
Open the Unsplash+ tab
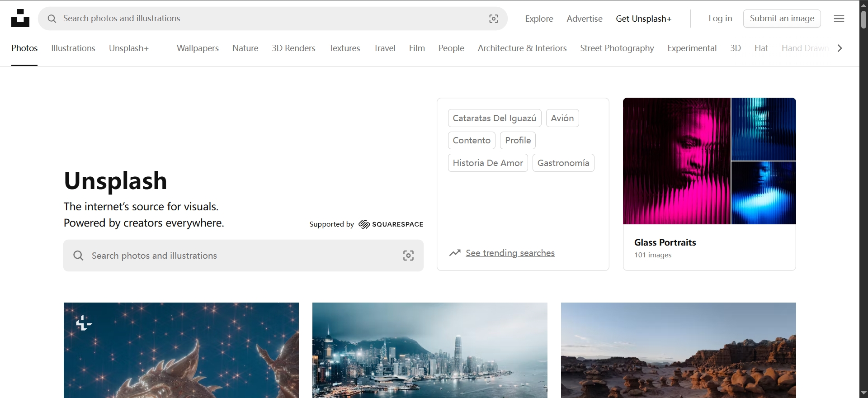(x=129, y=48)
